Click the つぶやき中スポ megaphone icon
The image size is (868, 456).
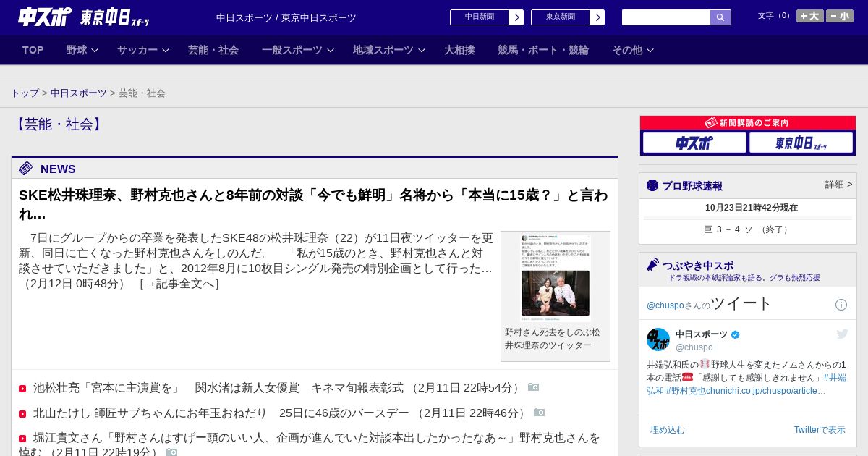click(x=652, y=264)
